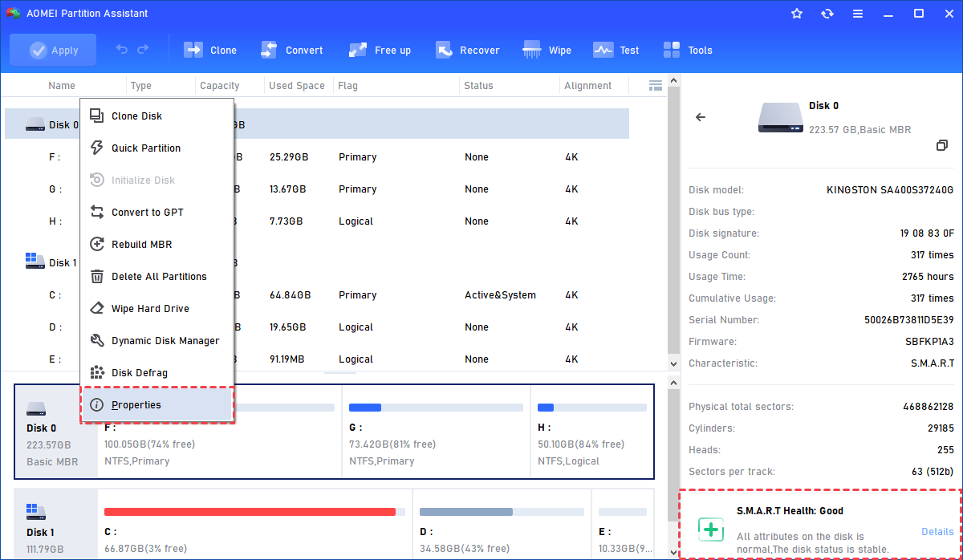Click the star favorite icon in title bar
The width and height of the screenshot is (963, 560).
coord(797,14)
